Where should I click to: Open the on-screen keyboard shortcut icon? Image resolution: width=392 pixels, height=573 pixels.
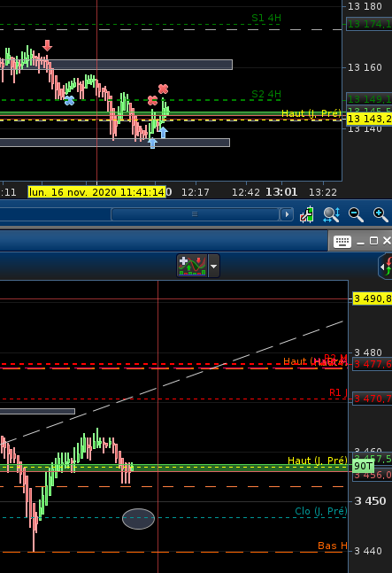pos(342,241)
